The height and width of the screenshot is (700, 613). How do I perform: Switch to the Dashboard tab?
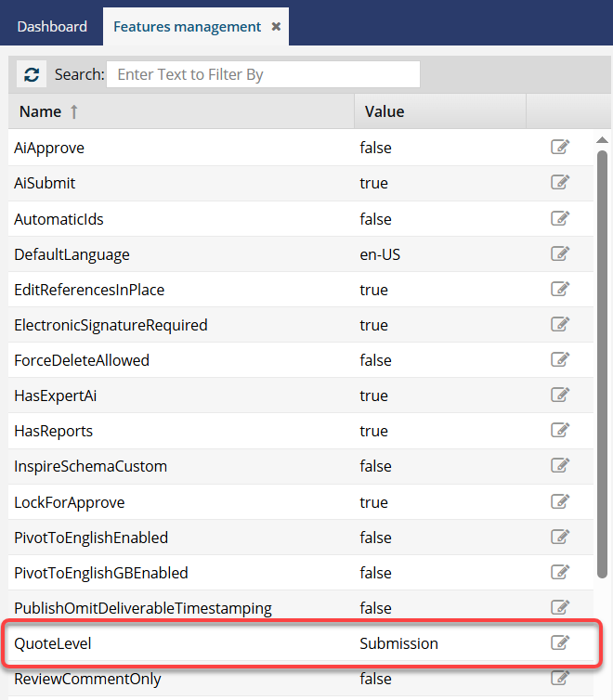52,26
